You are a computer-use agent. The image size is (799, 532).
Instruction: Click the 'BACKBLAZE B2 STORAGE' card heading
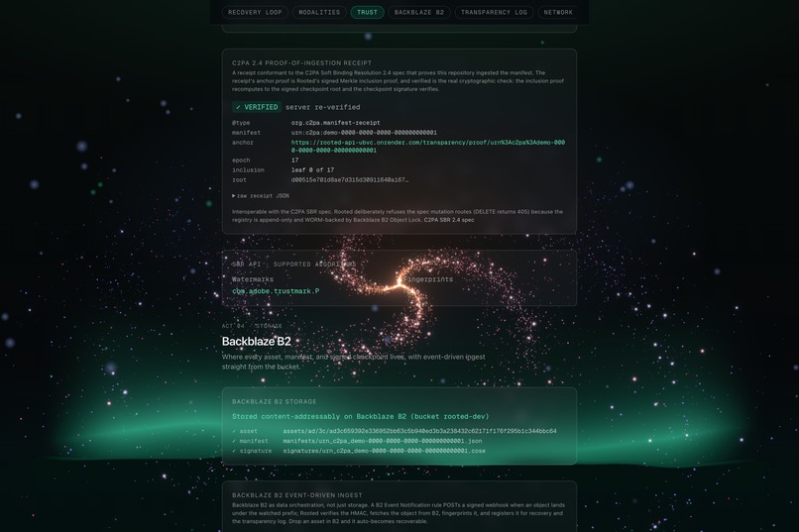275,401
